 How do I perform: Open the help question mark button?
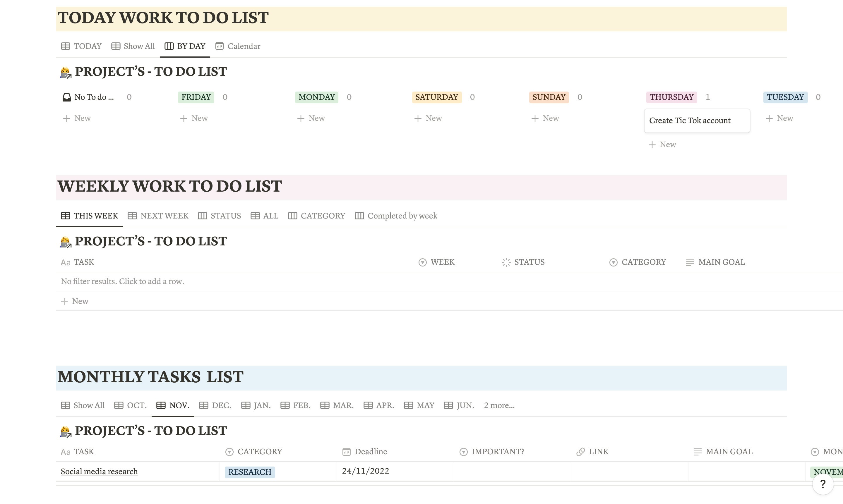(x=823, y=484)
